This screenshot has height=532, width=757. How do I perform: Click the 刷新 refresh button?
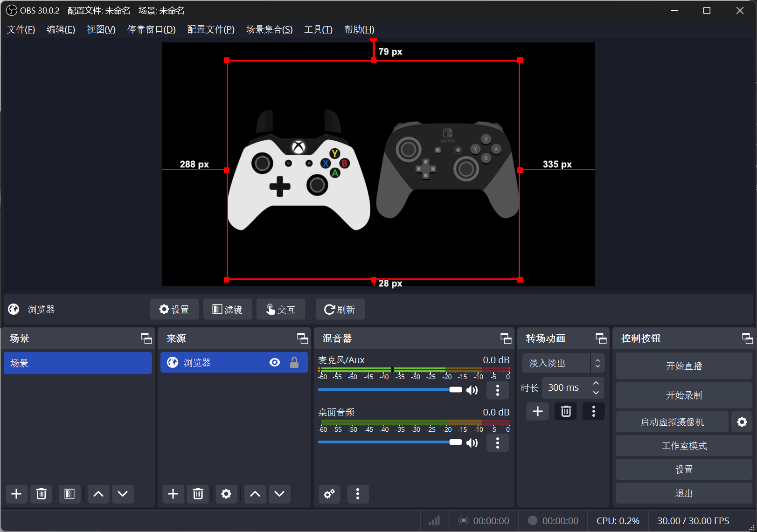point(340,309)
